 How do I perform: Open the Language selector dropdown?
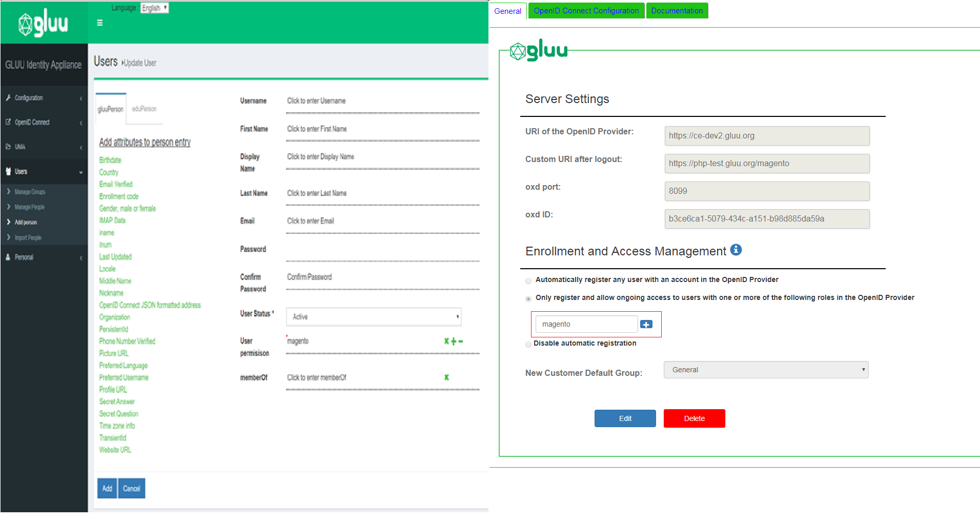coord(154,8)
